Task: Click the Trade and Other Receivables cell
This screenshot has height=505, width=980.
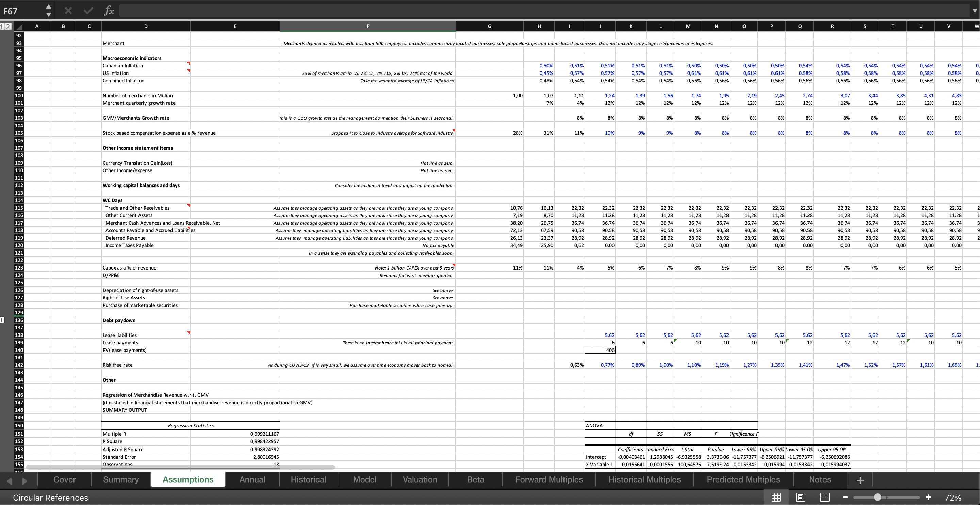Action: click(146, 208)
